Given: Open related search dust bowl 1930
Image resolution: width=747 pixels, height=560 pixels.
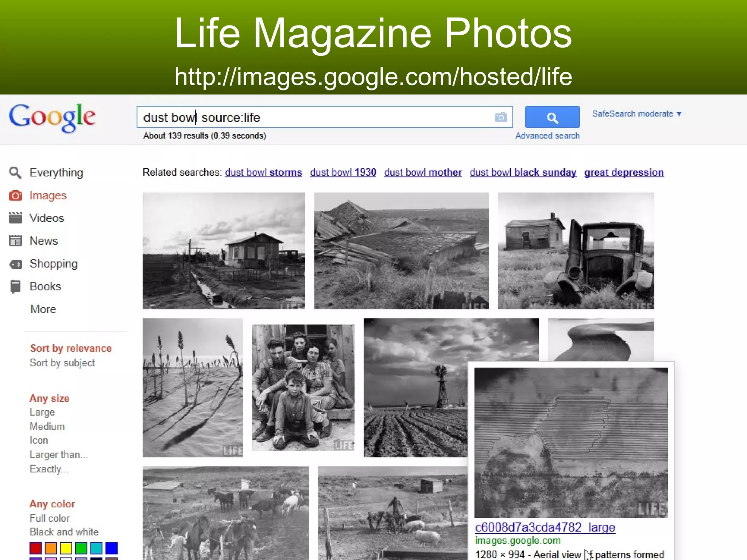Looking at the screenshot, I should coord(343,172).
